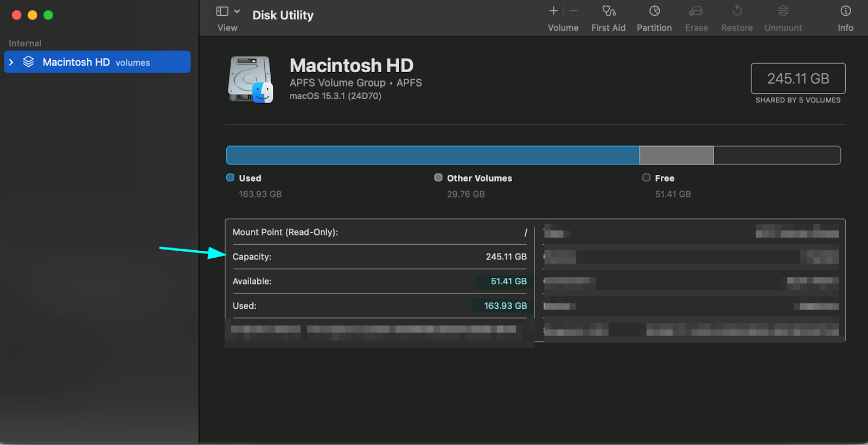
Task: Click the Other Volumes gray indicator
Action: pyautogui.click(x=438, y=177)
